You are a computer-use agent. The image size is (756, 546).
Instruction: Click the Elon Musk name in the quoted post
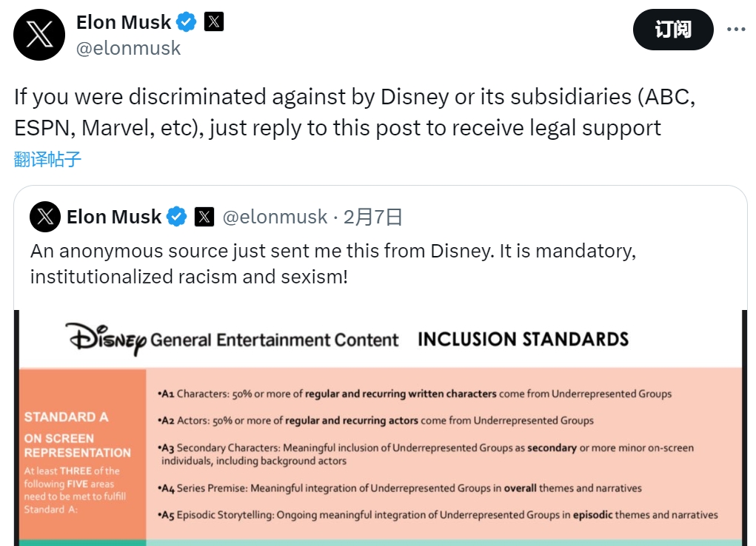tap(114, 217)
